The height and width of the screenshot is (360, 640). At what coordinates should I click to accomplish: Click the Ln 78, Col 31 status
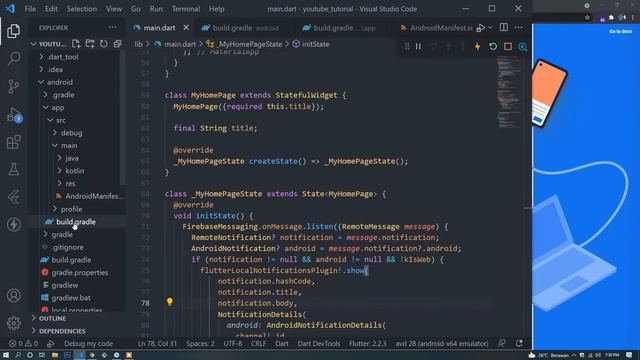tap(157, 343)
